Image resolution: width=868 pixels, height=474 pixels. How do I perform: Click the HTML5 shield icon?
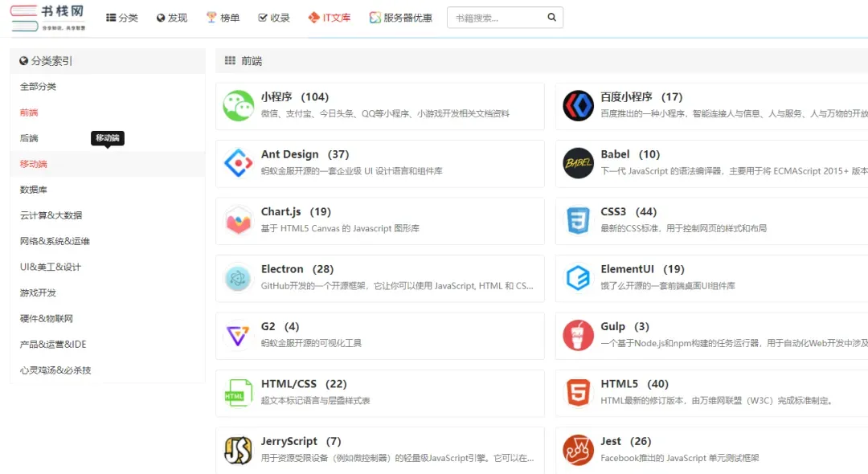pos(578,393)
